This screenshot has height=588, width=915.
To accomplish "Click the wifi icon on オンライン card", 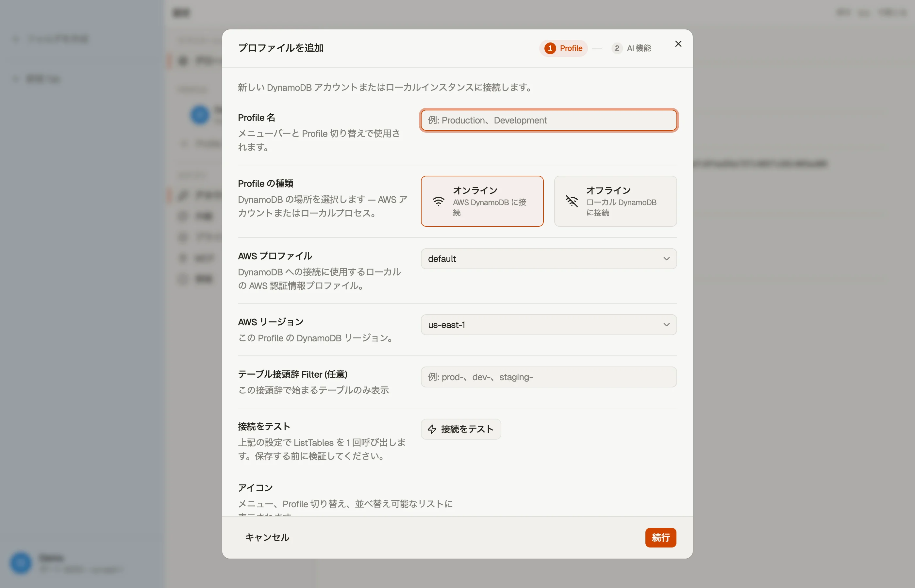I will click(438, 201).
